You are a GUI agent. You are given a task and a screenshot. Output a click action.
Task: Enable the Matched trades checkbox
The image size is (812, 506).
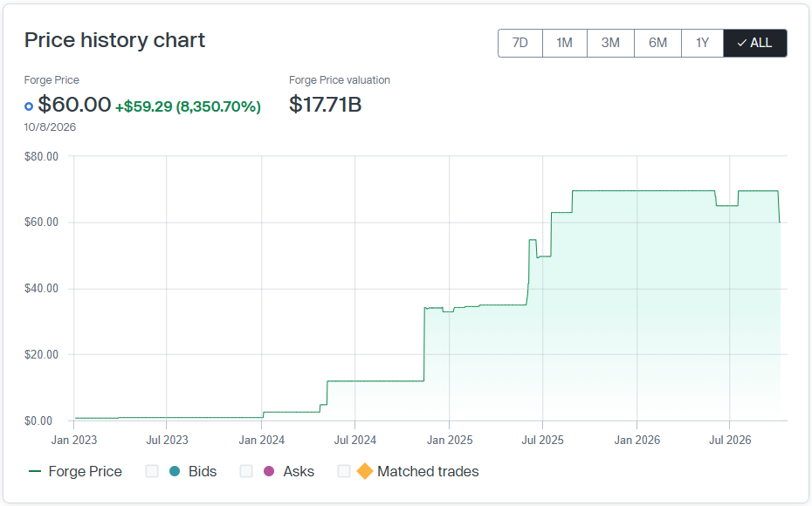(344, 471)
